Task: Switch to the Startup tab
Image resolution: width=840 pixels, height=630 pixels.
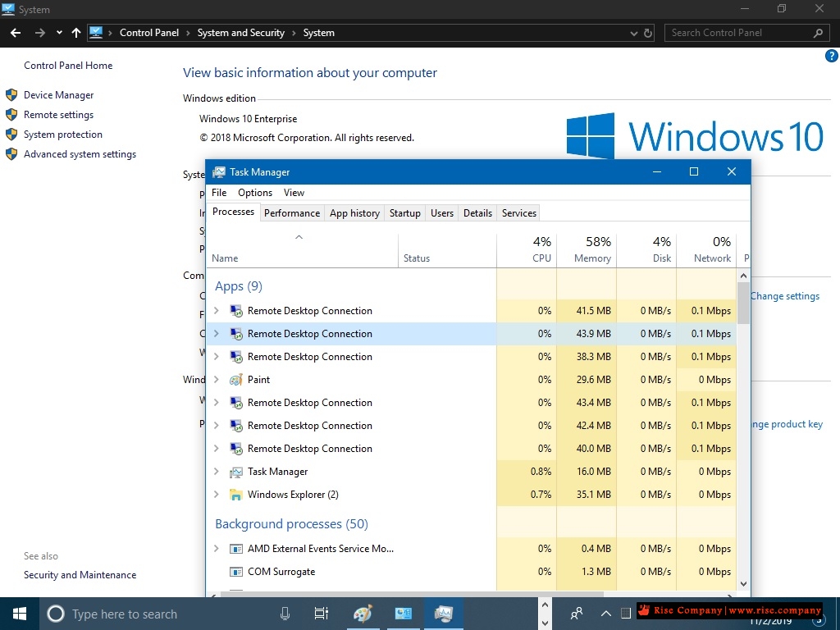Action: click(x=405, y=213)
